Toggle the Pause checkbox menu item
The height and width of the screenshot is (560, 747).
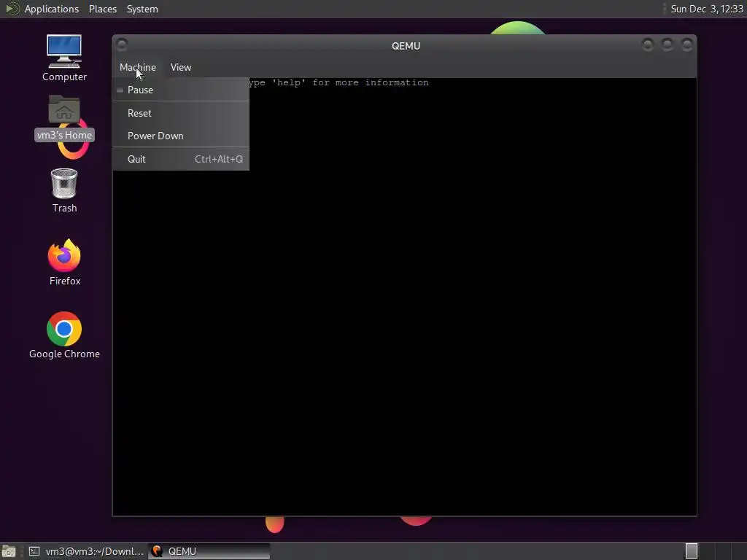pyautogui.click(x=181, y=90)
